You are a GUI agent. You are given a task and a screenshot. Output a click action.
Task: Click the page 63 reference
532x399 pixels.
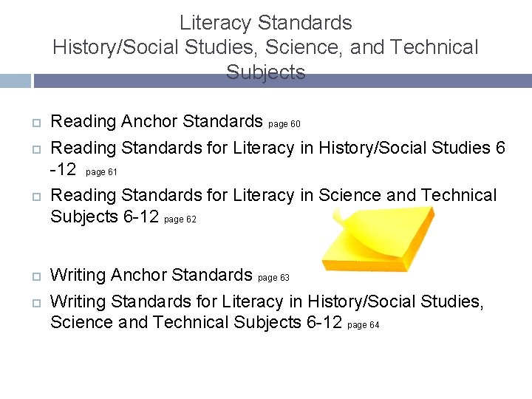pos(273,278)
